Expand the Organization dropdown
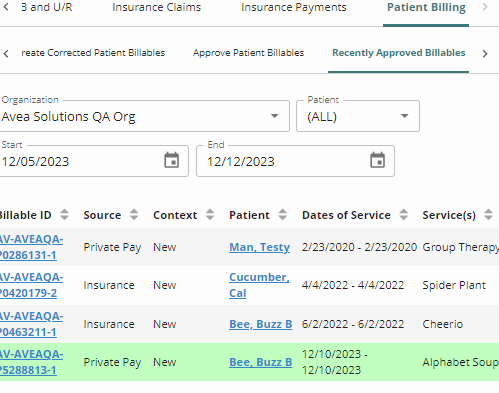Viewport: 499px width, 393px height. tap(274, 116)
